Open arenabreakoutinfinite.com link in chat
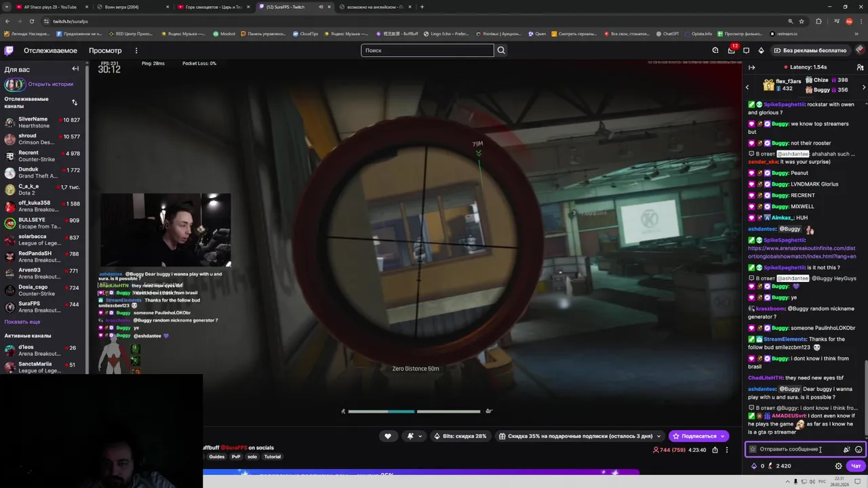 802,252
